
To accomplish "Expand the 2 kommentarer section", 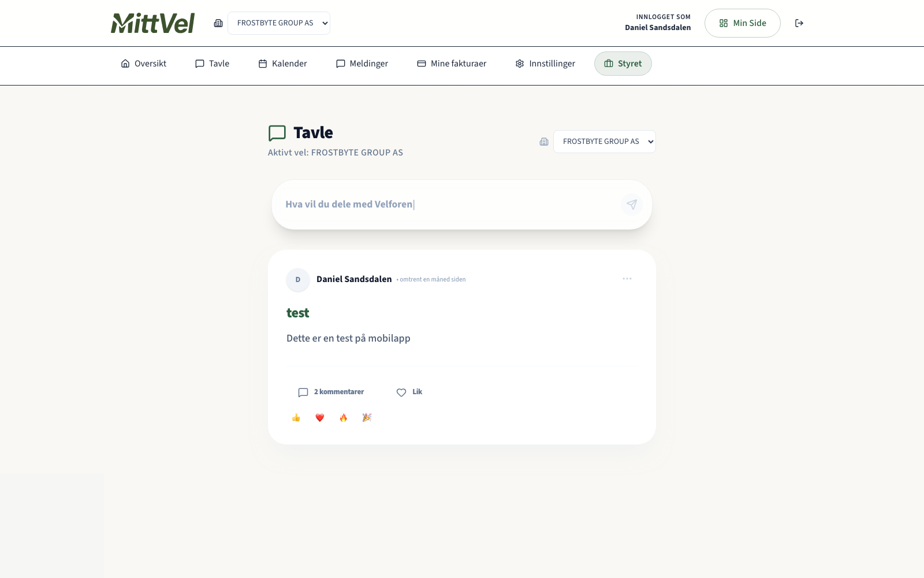I will [x=331, y=392].
